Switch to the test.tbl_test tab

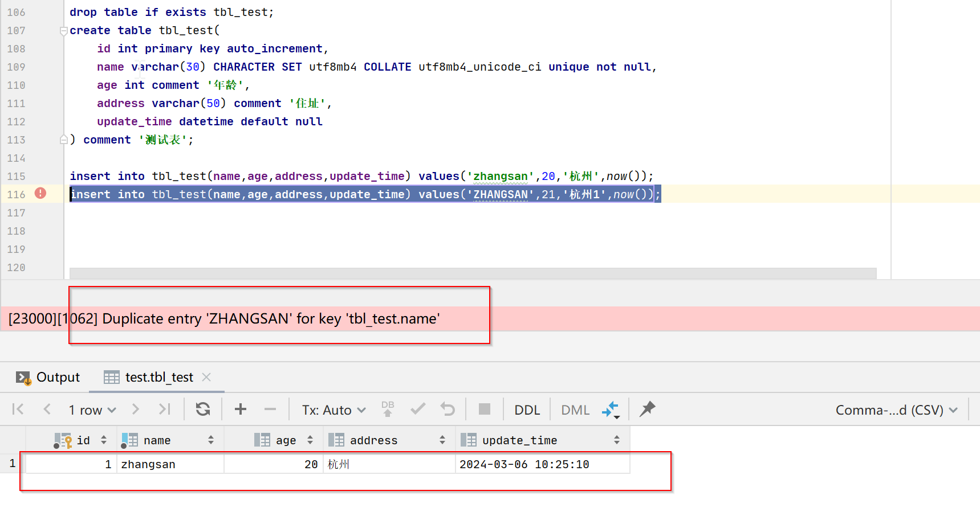click(x=149, y=377)
